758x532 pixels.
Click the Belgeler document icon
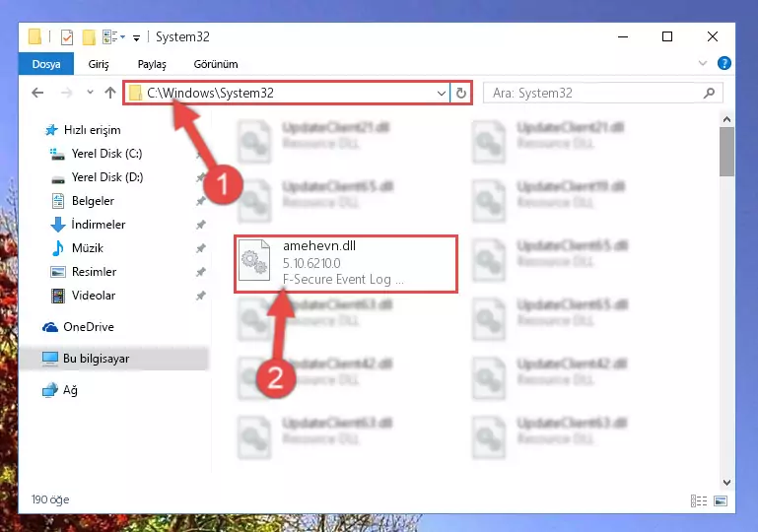pyautogui.click(x=57, y=201)
